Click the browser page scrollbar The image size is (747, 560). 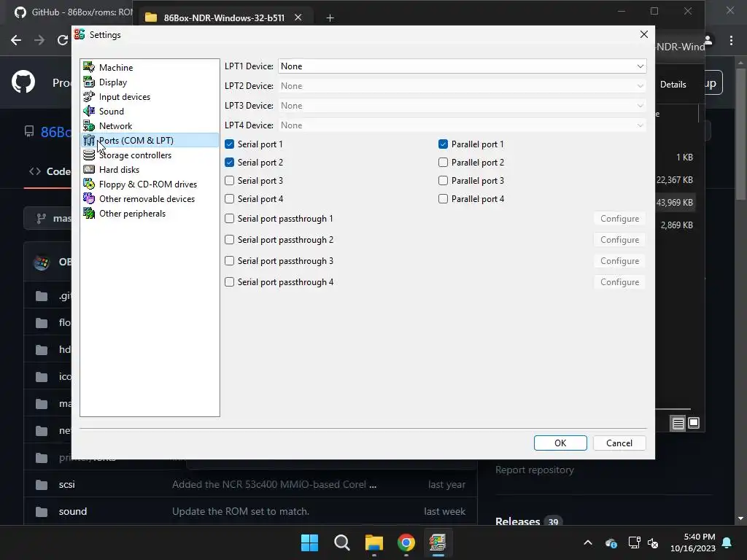coord(740,134)
